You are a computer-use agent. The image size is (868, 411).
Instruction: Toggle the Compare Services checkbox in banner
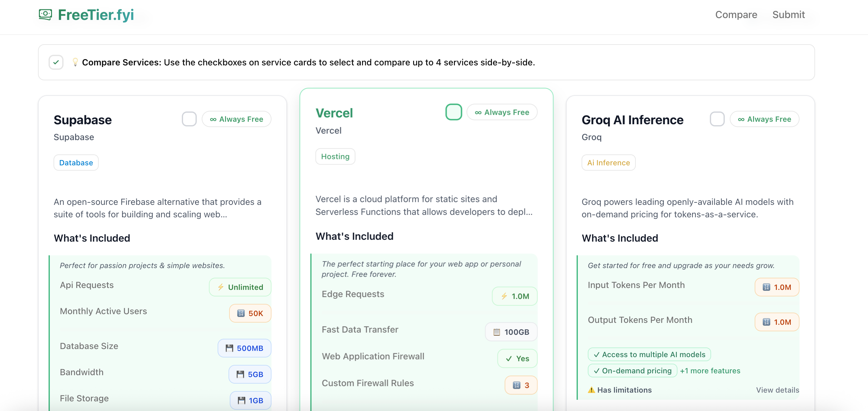coord(56,62)
